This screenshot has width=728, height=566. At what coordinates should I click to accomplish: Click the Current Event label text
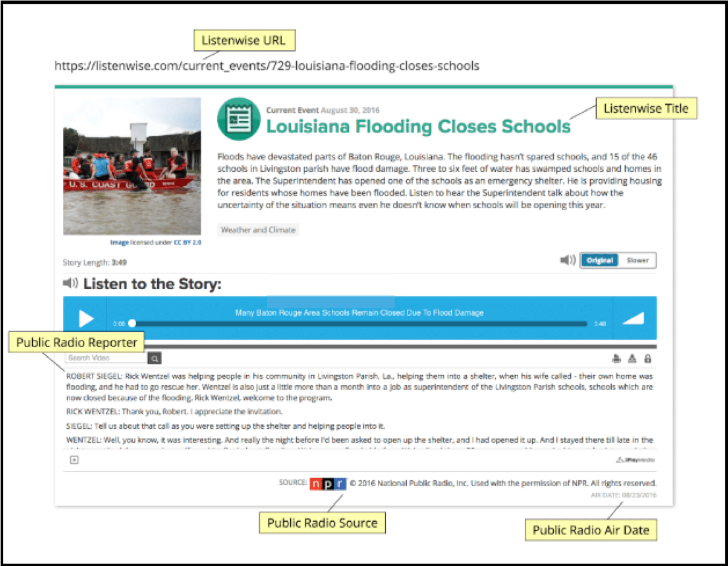click(x=292, y=110)
